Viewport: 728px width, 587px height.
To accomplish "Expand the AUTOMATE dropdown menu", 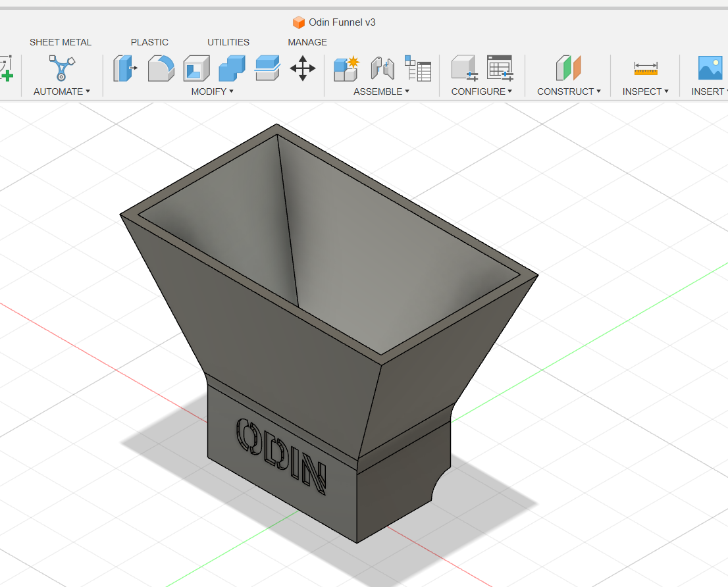I will point(62,91).
